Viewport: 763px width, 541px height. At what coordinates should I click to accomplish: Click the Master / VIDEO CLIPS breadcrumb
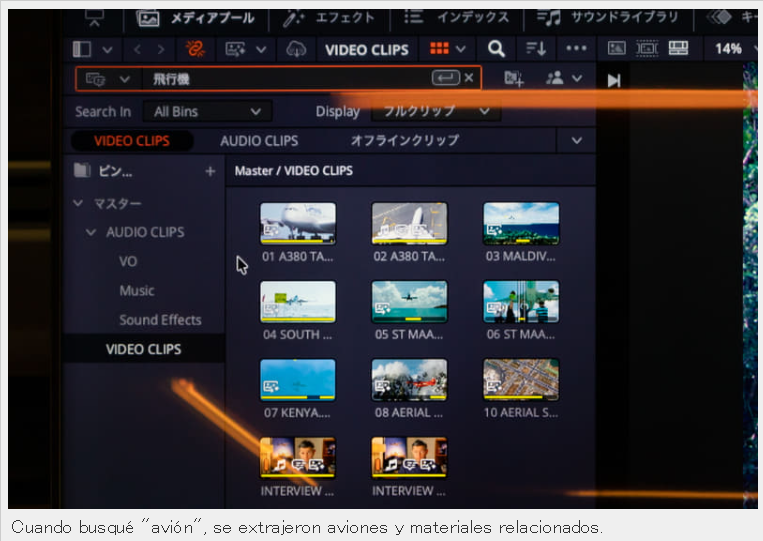point(293,171)
